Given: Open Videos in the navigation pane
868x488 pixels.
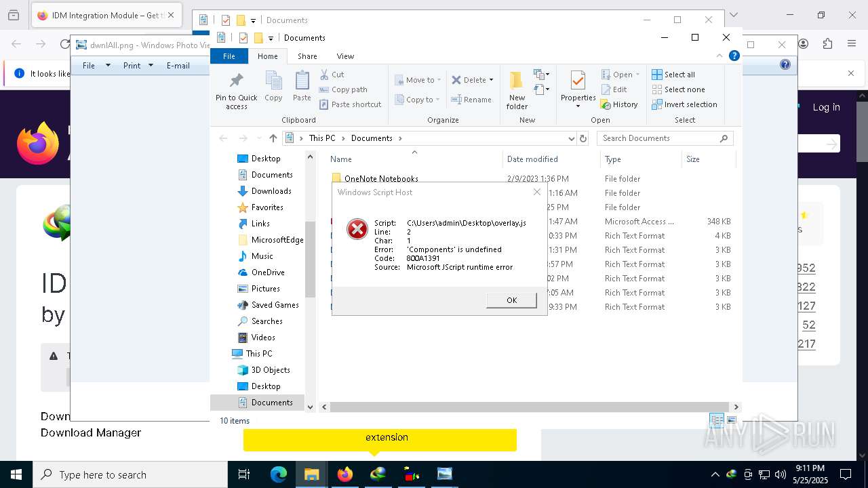Looking at the screenshot, I should [x=263, y=338].
